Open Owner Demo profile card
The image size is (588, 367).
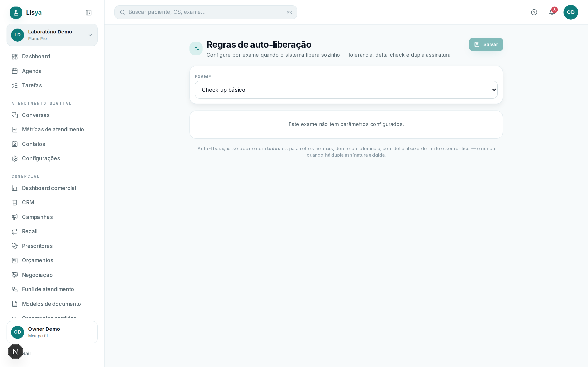52,332
